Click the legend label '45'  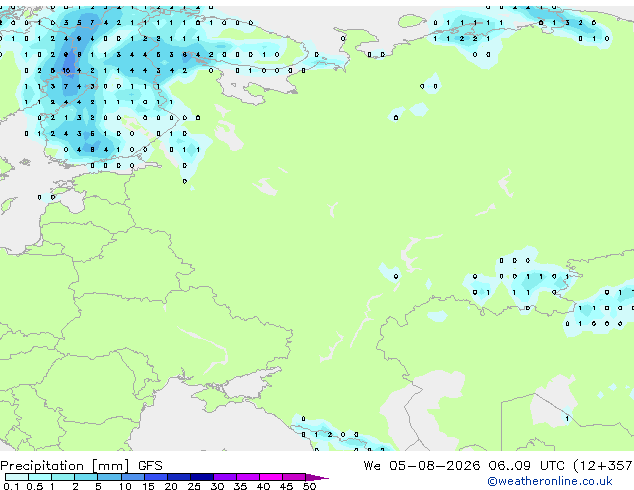(x=286, y=486)
